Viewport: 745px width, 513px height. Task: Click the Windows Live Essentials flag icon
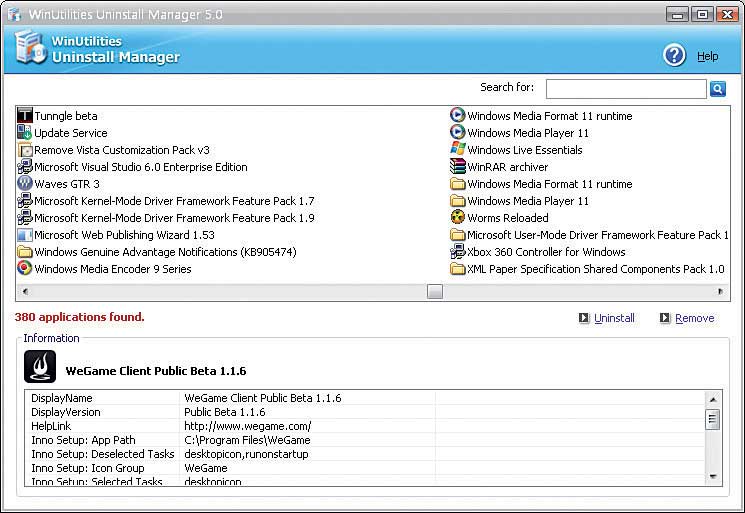(x=458, y=150)
